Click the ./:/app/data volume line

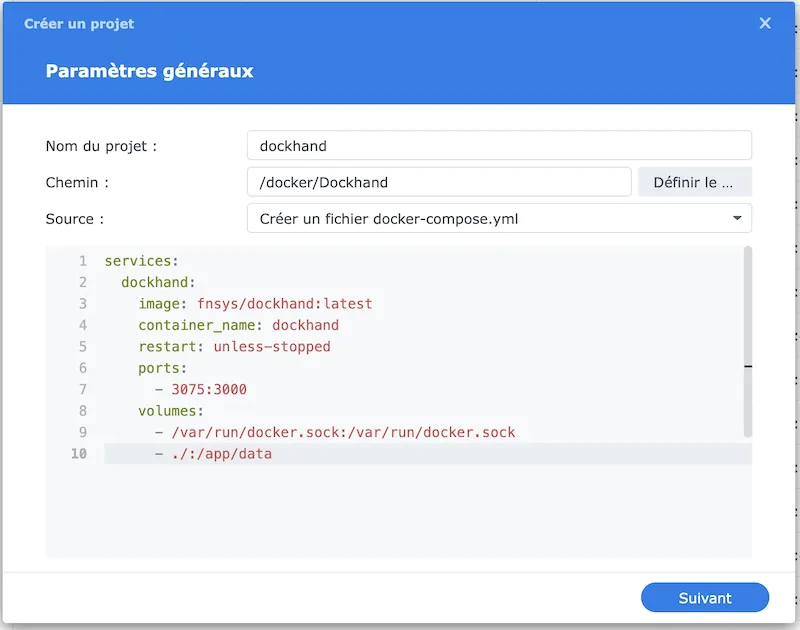point(213,453)
